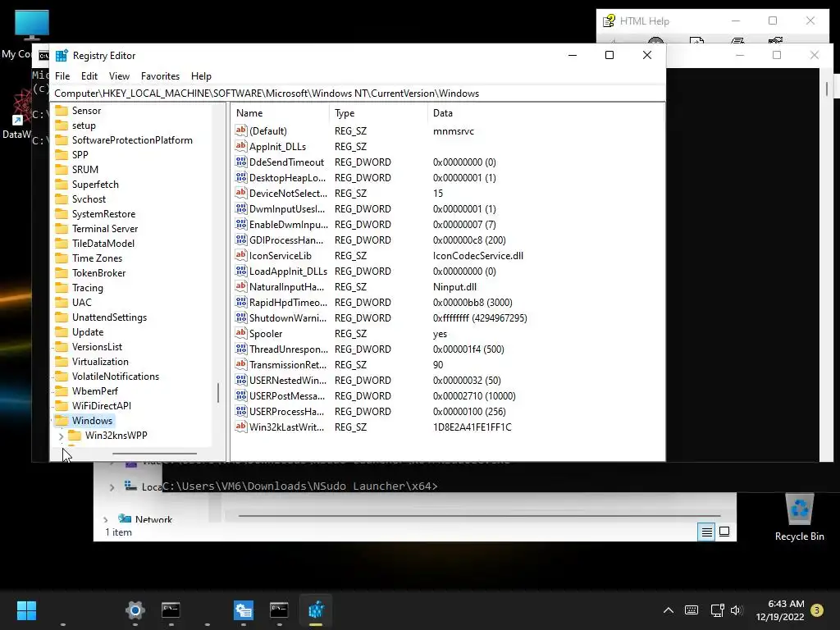Select the GDIProcessHan... DWORD icon
This screenshot has height=630, width=840.
(241, 240)
